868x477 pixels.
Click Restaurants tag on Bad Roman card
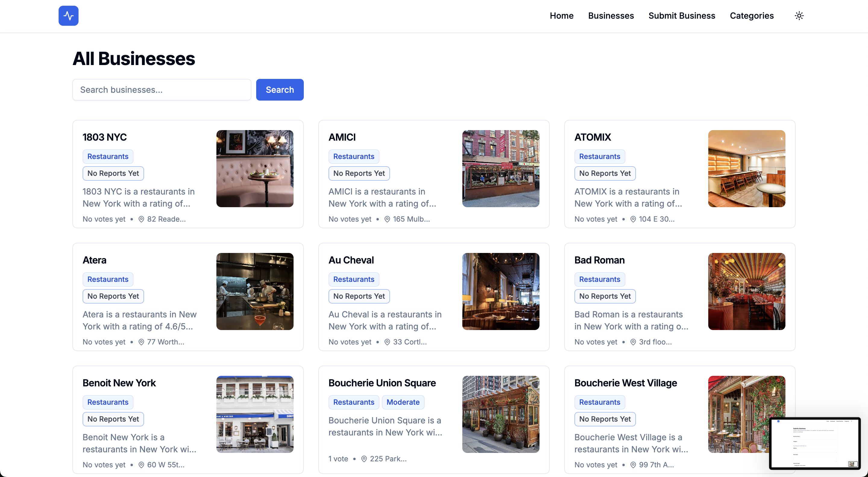600,279
